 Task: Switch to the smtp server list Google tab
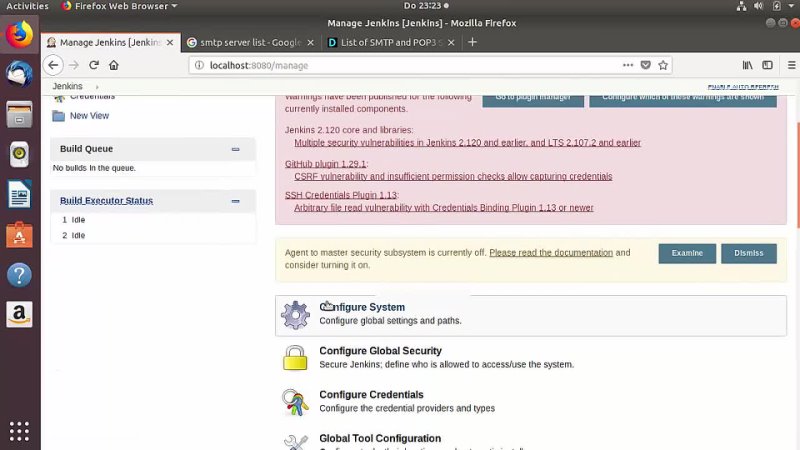251,42
